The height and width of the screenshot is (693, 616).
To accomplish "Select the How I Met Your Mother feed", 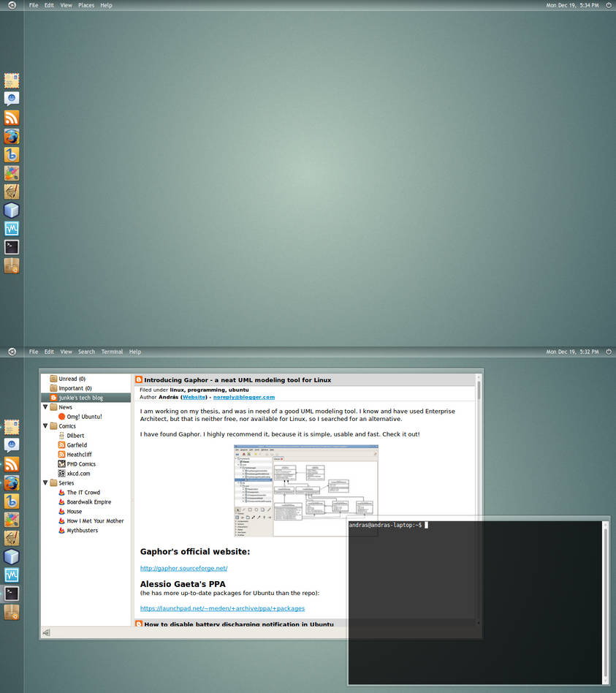I will pyautogui.click(x=95, y=520).
